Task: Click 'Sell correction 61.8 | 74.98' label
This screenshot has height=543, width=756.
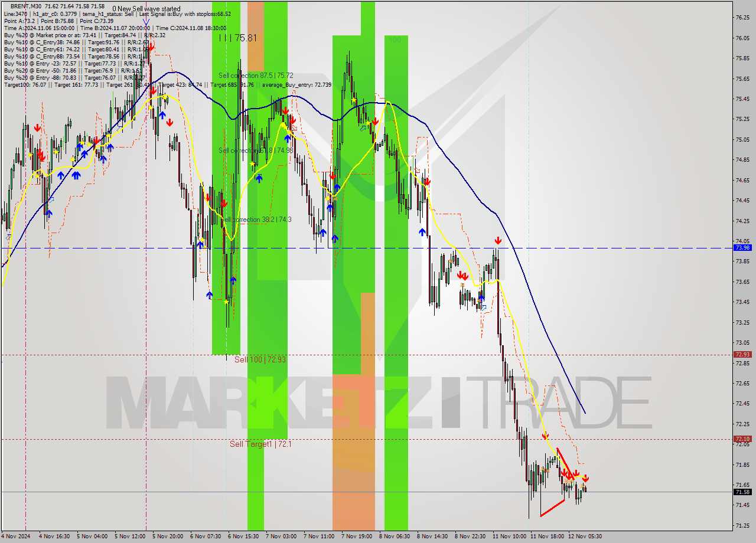Action: tap(256, 151)
